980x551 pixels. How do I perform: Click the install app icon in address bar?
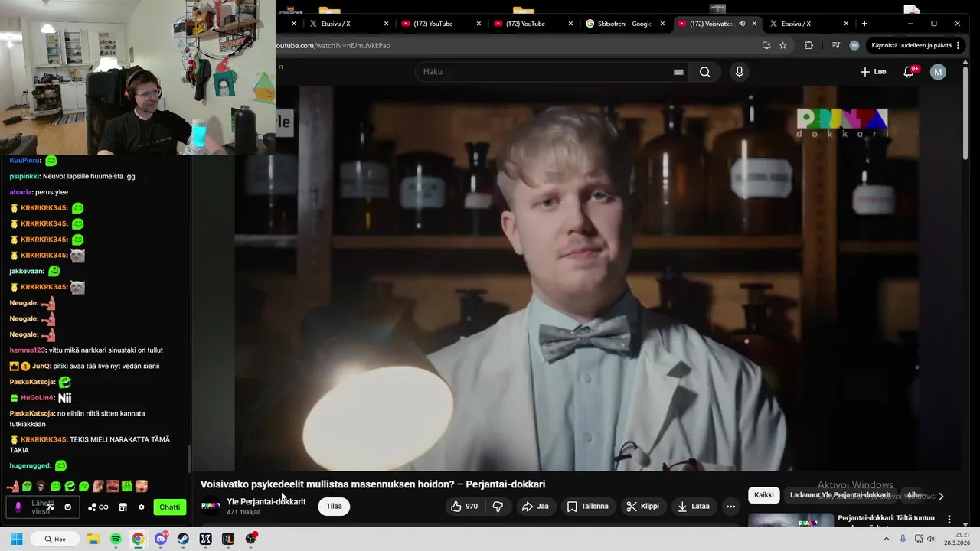pos(766,45)
